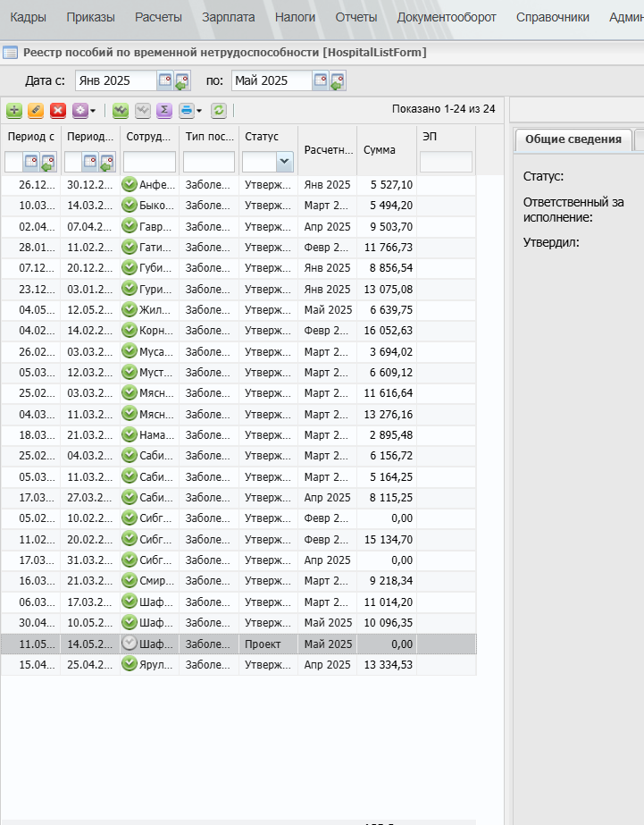Viewport: 644px width, 825px height.
Task: Click the Проект status cell
Action: point(268,644)
